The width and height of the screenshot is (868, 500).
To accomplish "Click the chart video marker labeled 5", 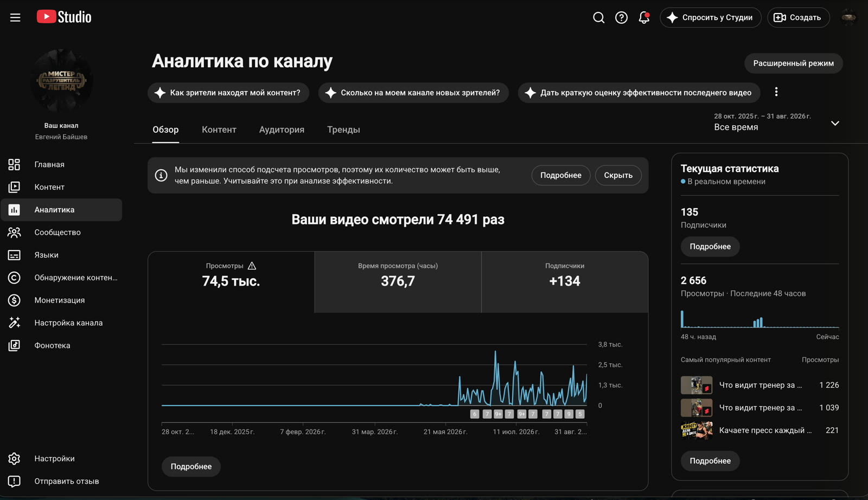I will click(580, 414).
